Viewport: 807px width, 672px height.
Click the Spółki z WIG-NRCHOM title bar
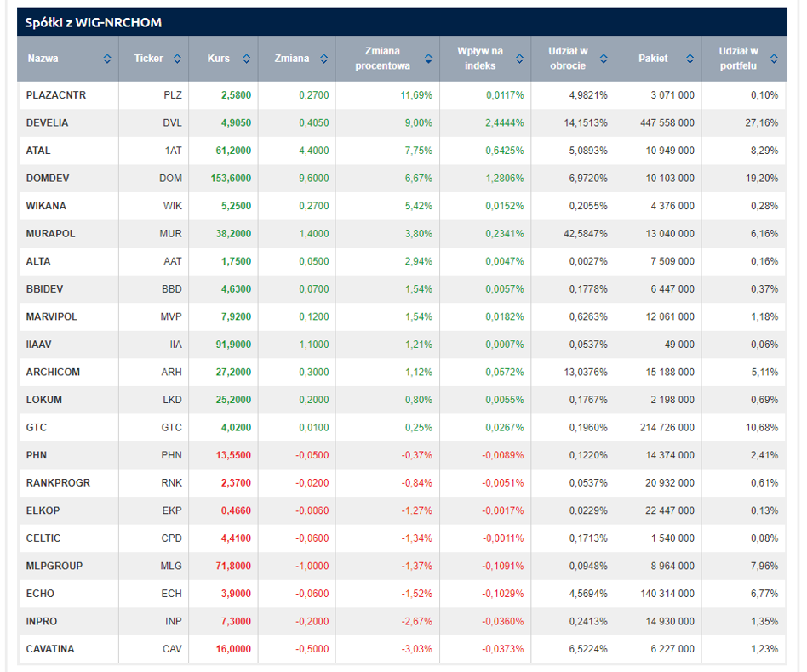[94, 22]
